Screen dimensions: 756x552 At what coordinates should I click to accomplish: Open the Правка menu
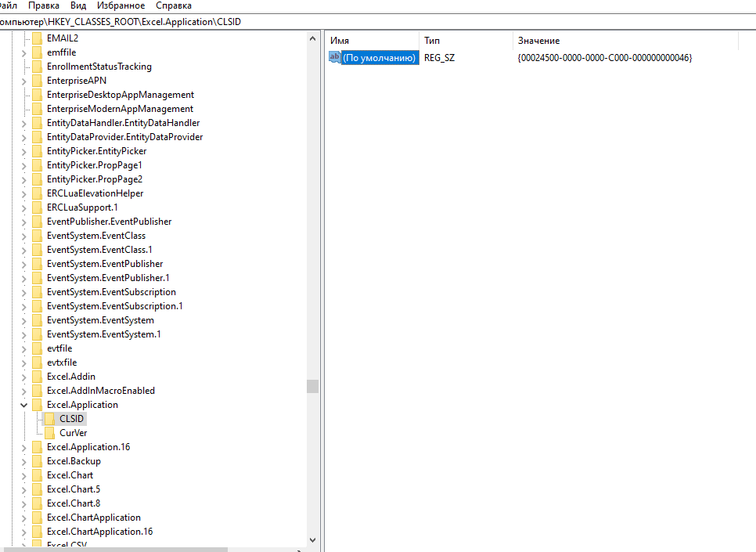pyautogui.click(x=43, y=5)
